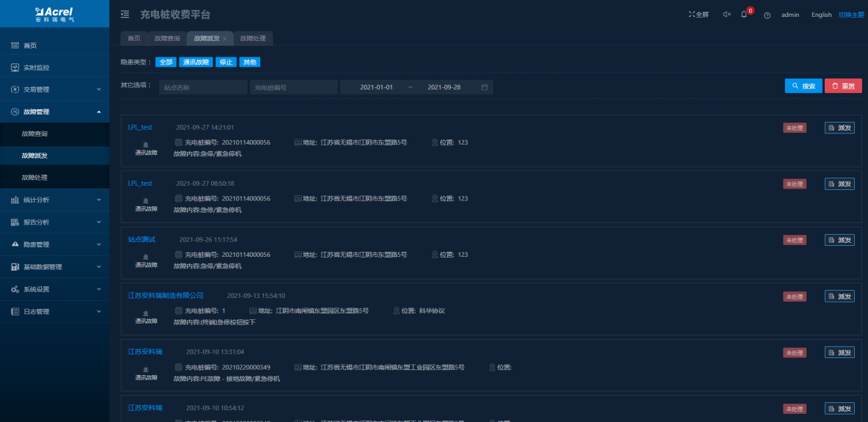Collapse the sidebar using the hamburger icon

point(125,14)
